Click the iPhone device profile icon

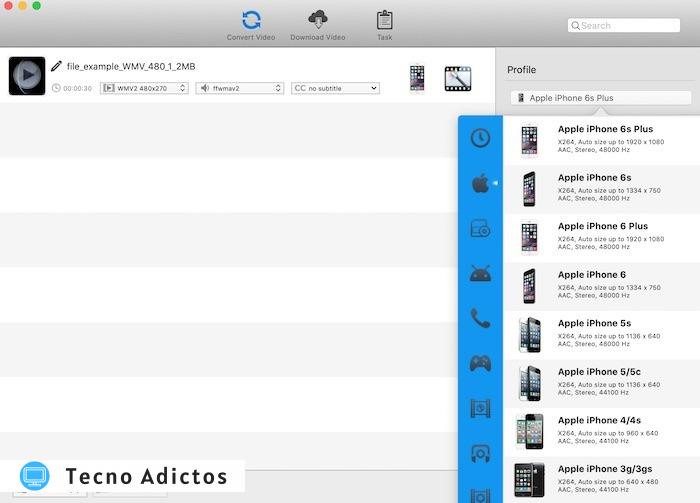[417, 78]
